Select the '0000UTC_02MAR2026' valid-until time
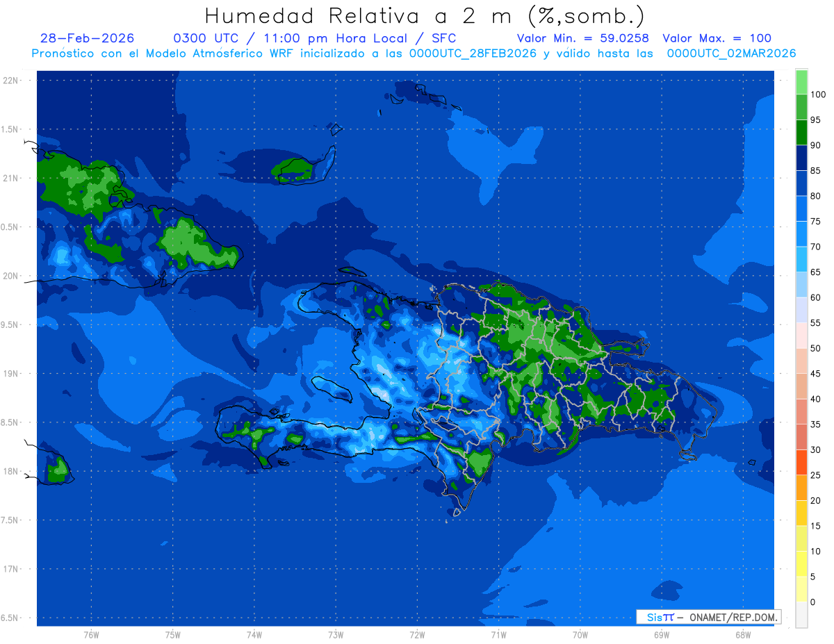The image size is (834, 644). [x=731, y=53]
